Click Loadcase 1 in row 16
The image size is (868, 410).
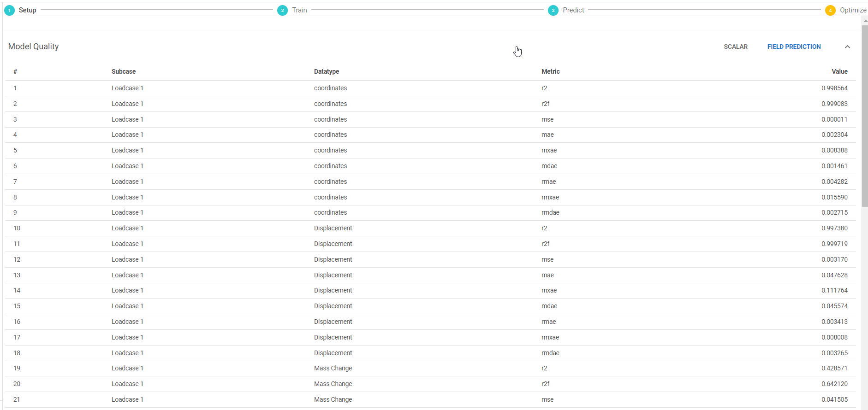click(127, 322)
